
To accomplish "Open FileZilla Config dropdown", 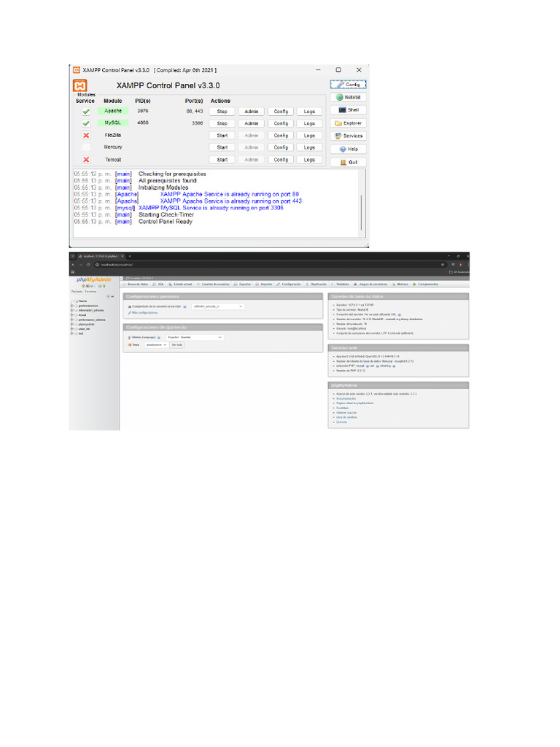I will [281, 135].
